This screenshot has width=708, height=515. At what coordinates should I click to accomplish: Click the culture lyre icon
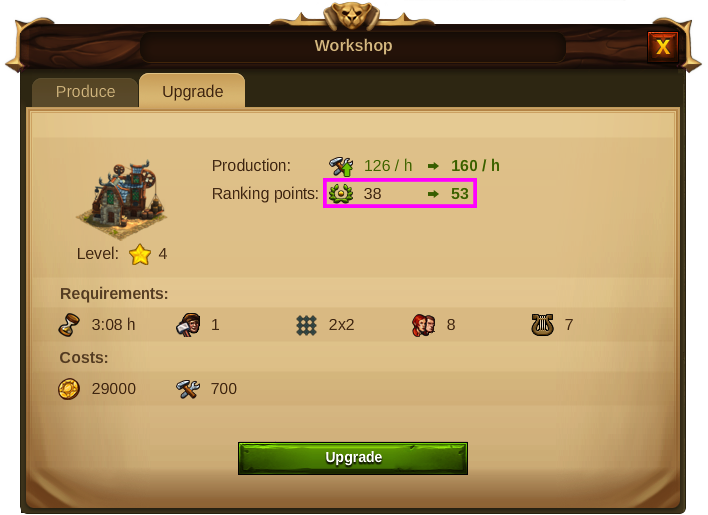point(542,325)
